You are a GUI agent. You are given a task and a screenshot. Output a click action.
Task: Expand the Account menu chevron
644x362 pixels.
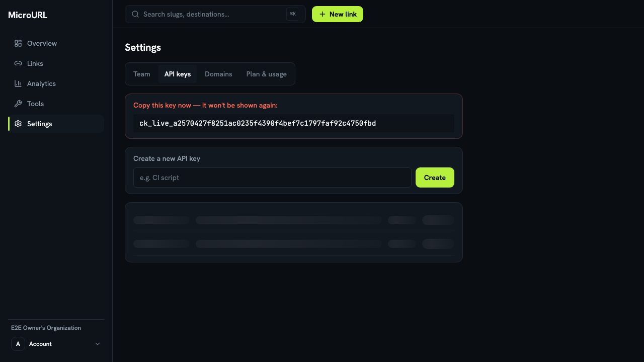(98, 344)
